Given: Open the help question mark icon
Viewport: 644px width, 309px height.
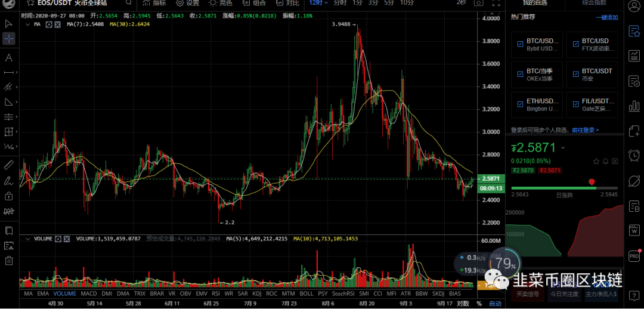Looking at the screenshot, I should (634, 295).
